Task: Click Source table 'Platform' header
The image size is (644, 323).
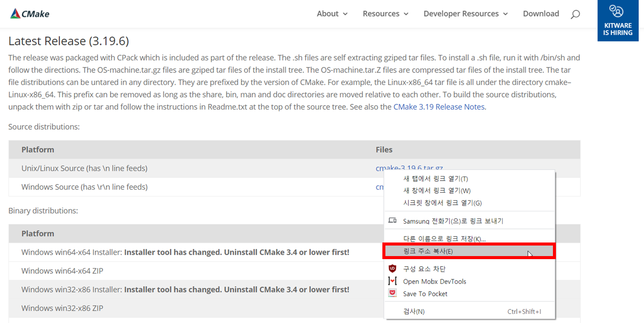Action: (38, 149)
